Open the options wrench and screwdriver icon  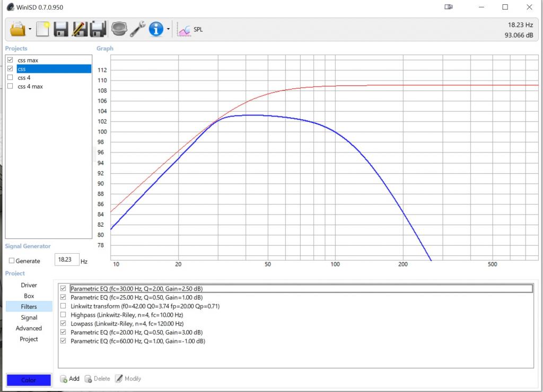pos(137,29)
